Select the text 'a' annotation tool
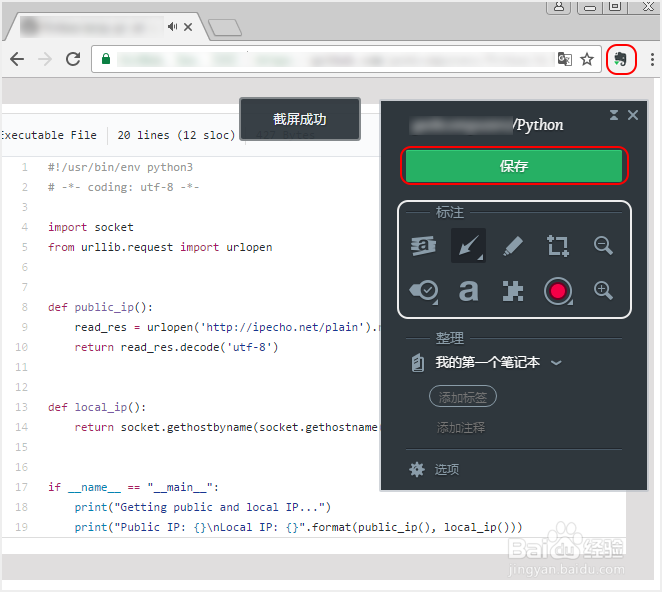This screenshot has width=662, height=592. (x=469, y=291)
